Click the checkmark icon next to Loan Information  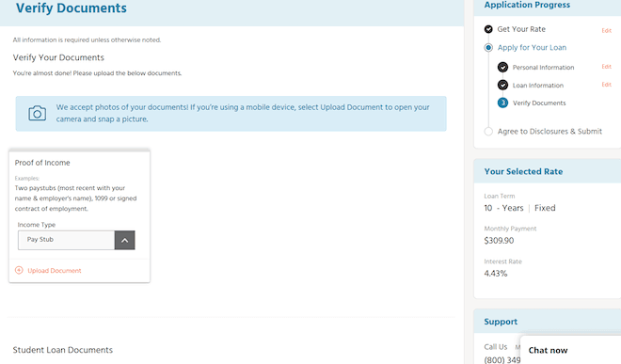click(x=502, y=85)
